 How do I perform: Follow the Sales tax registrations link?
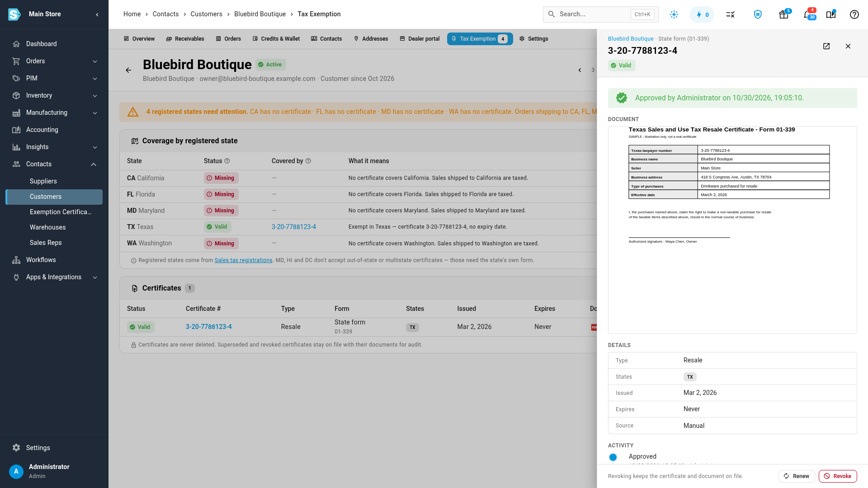coord(243,260)
